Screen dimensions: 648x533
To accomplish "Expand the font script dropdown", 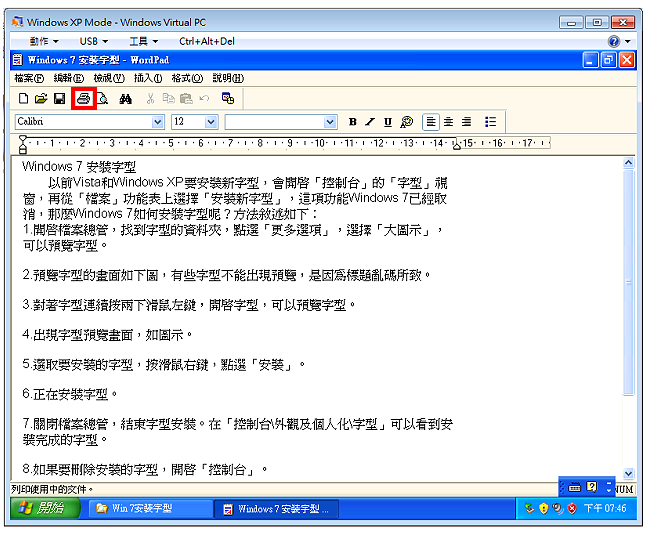I will [329, 122].
